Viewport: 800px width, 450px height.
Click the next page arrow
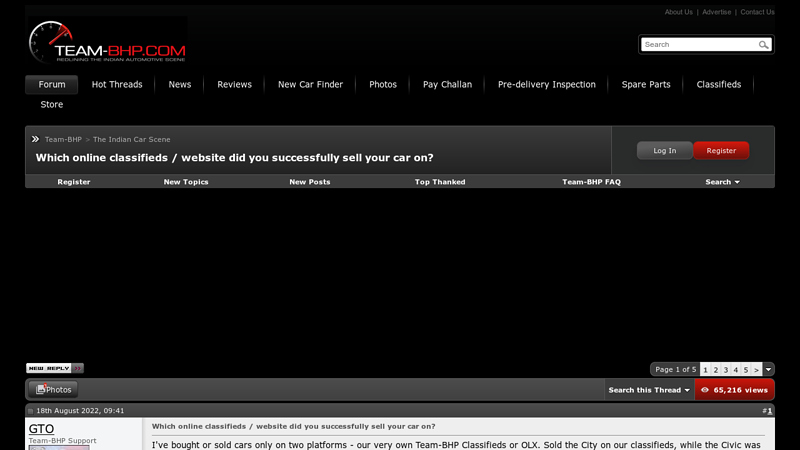(x=757, y=369)
